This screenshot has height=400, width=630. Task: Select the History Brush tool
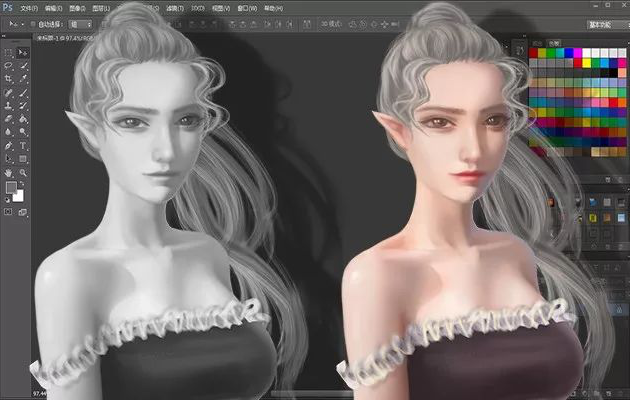(x=23, y=106)
